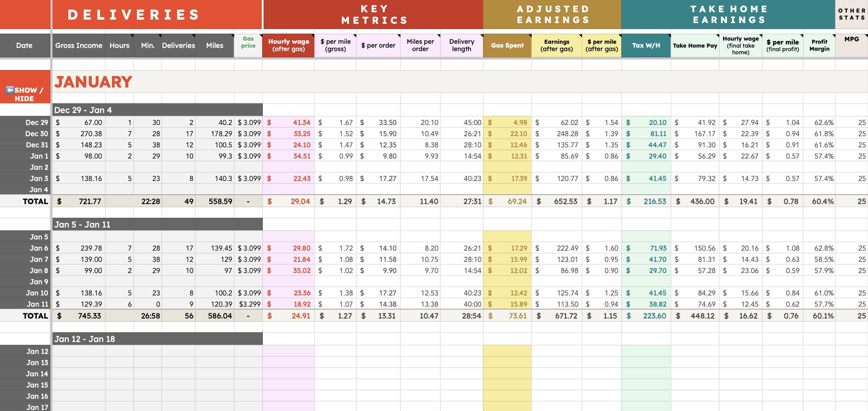Click the $ per order header
The height and width of the screenshot is (411, 868).
click(x=378, y=46)
